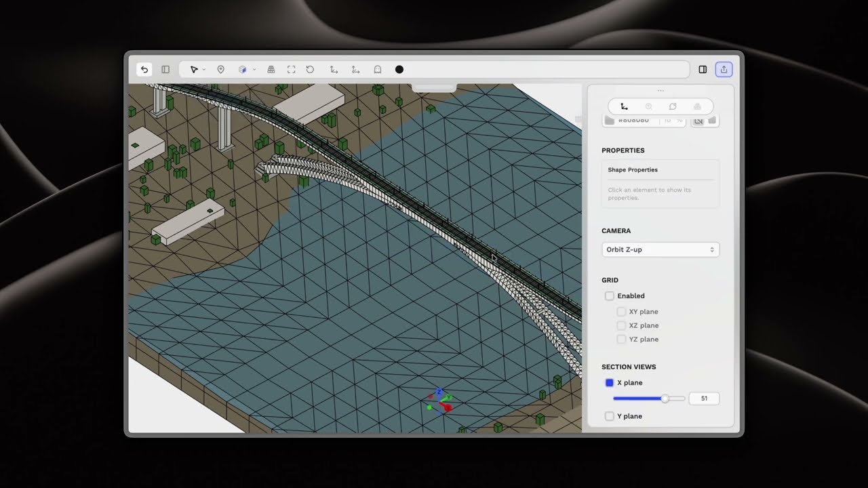Click the share export button
This screenshot has height=488, width=868.
[724, 69]
